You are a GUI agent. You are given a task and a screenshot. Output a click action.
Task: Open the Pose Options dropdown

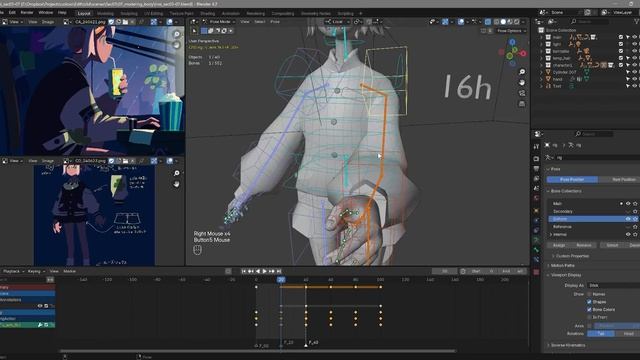pos(512,31)
